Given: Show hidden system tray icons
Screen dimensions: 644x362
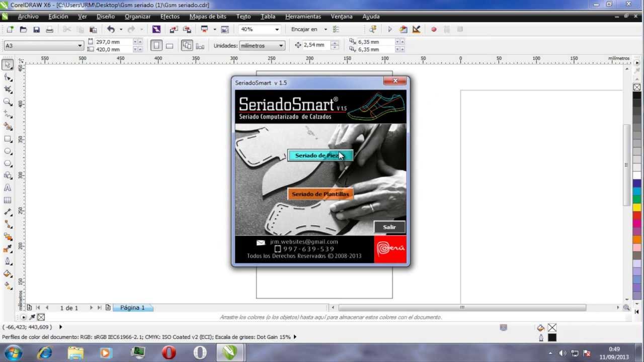Looking at the screenshot, I should point(551,353).
